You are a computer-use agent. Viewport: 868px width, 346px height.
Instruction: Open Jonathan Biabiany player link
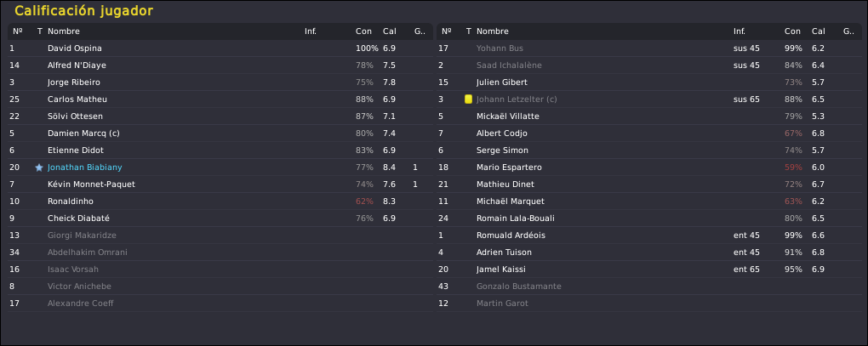[85, 167]
